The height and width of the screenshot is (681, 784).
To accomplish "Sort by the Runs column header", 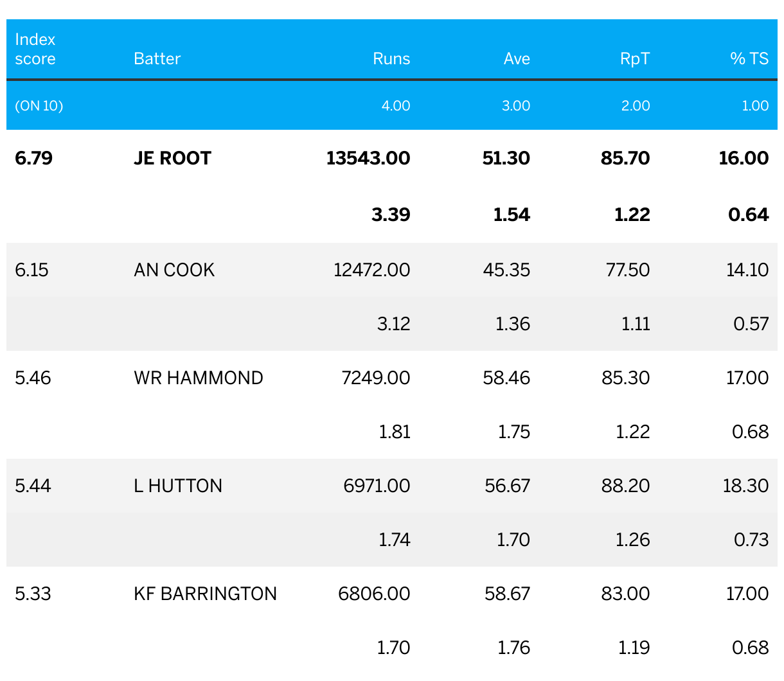I will point(391,58).
